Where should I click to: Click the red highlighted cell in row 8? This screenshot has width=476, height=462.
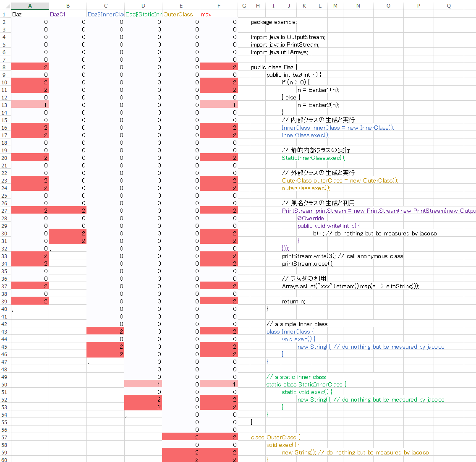(x=30, y=66)
